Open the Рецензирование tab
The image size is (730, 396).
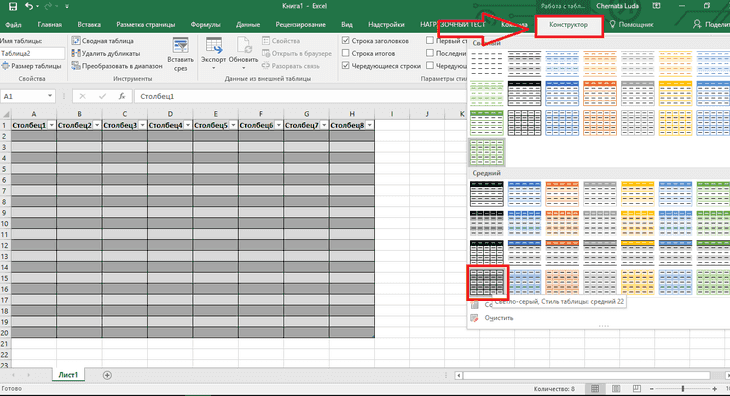300,25
